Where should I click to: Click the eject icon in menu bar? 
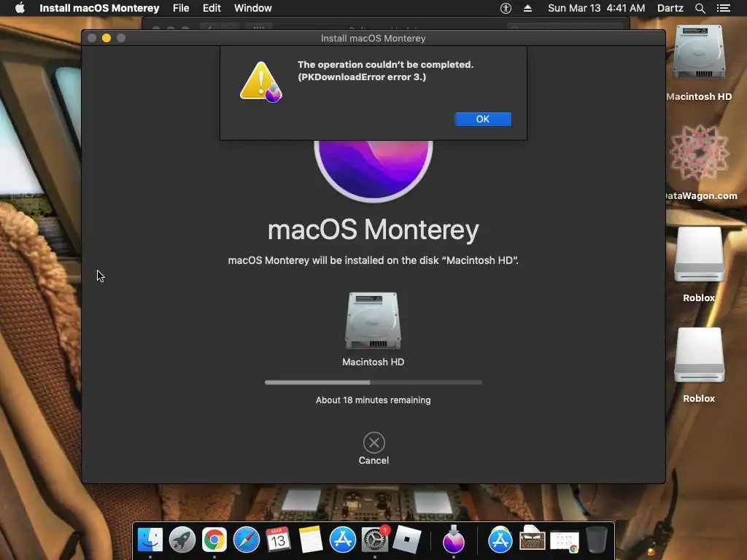528,8
